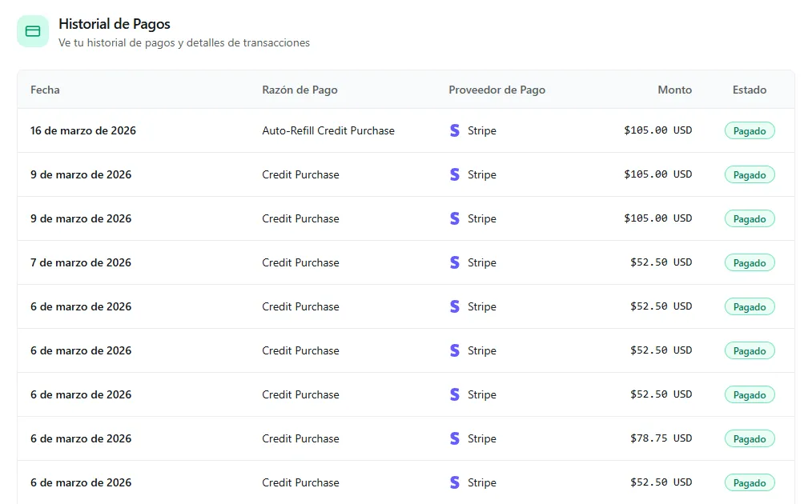The height and width of the screenshot is (504, 812).
Task: Click the Stripe logo in the 16 de marzo row
Action: tap(455, 130)
